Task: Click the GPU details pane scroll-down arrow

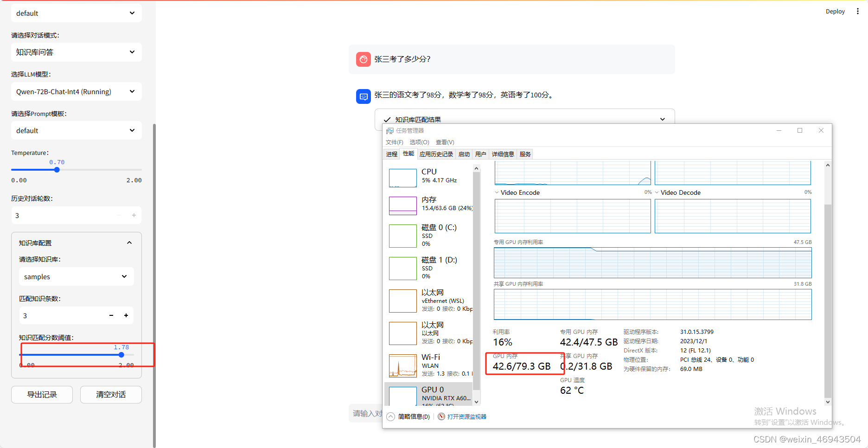Action: [x=828, y=402]
